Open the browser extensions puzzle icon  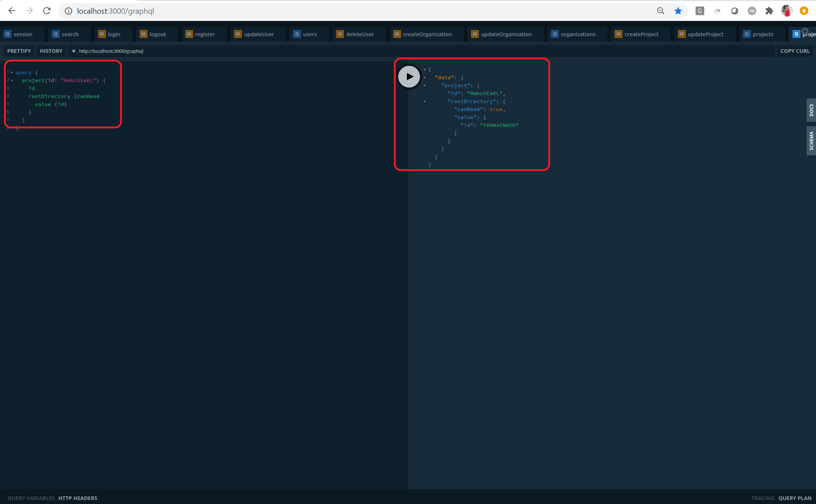769,10
